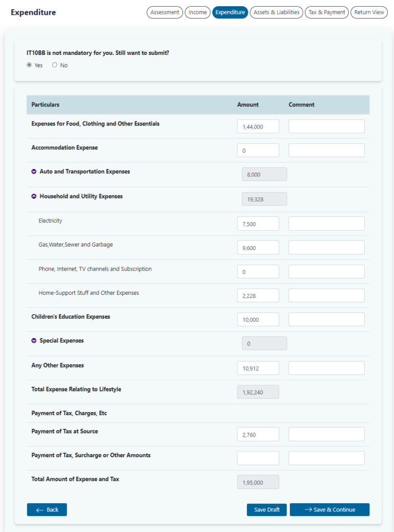Collapse Household and Utility Expenses section

[x=34, y=196]
